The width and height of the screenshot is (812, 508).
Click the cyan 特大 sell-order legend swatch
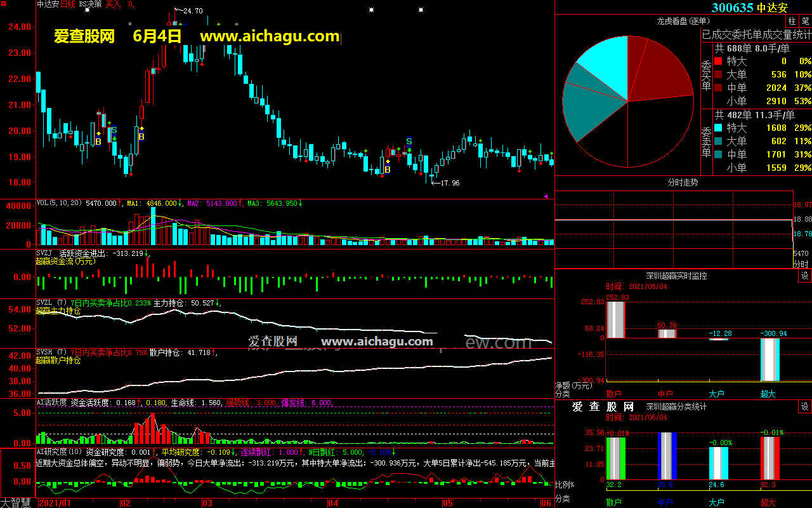pos(718,128)
